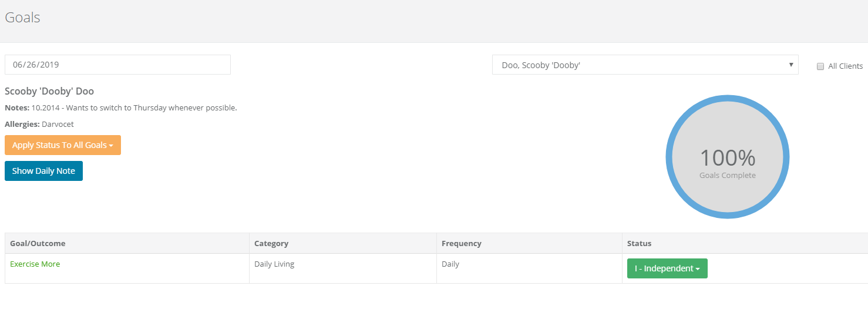Click the Daily frequency cell
The width and height of the screenshot is (868, 316).
pos(450,264)
